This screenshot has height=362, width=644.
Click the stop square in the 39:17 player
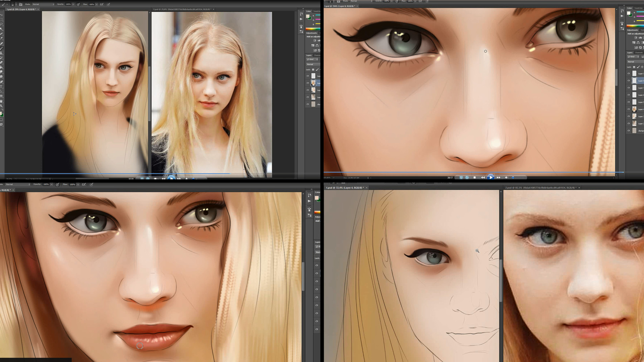(475, 177)
